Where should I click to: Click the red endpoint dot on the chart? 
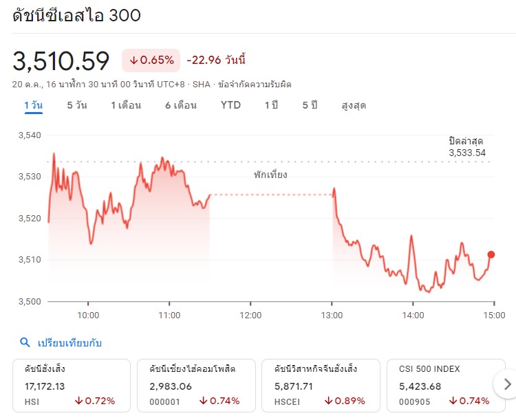click(x=491, y=254)
